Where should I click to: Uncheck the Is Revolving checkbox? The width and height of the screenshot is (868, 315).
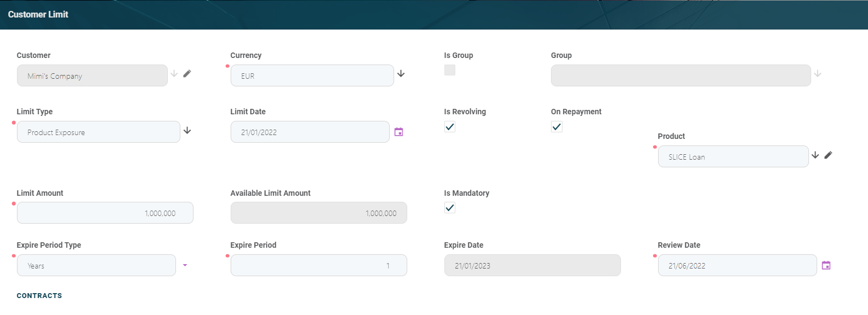[x=450, y=127]
